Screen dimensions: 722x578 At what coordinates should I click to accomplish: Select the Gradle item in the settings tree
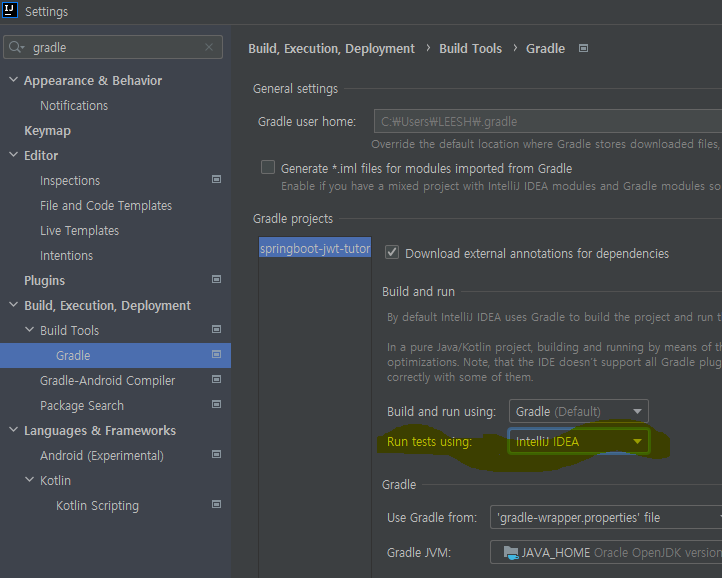tap(115, 355)
